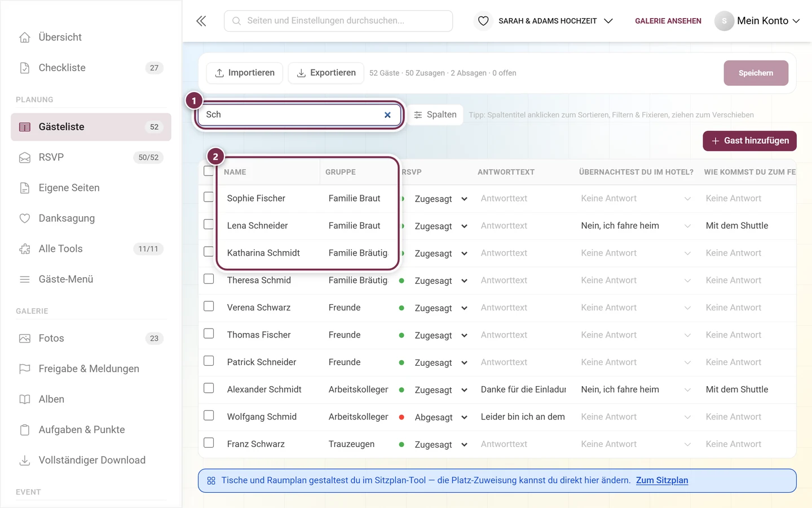Click the Aufgaben & Punkte clipboard icon
Viewport: 812px width, 508px height.
click(x=25, y=430)
